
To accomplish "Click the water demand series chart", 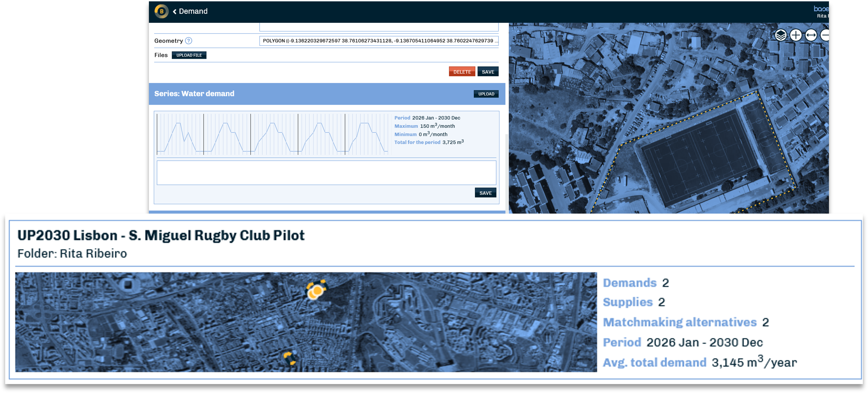I will point(273,134).
